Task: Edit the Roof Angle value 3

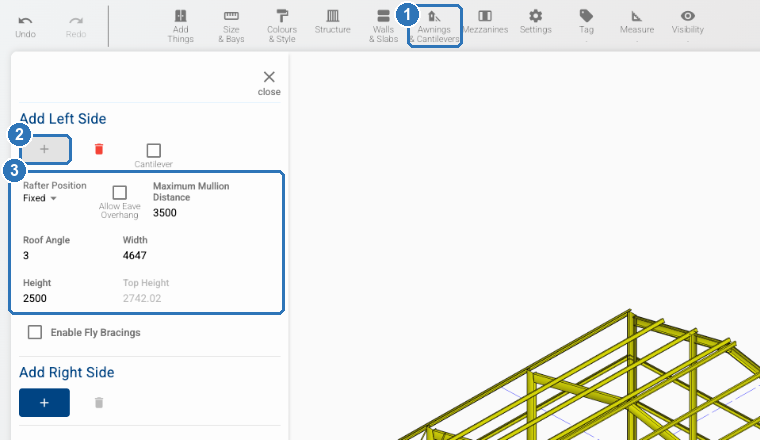Action: (x=26, y=255)
